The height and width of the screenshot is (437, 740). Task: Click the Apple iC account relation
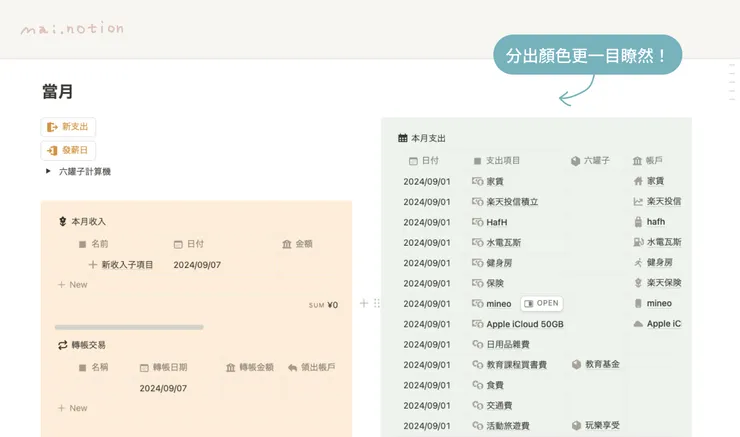pos(657,324)
